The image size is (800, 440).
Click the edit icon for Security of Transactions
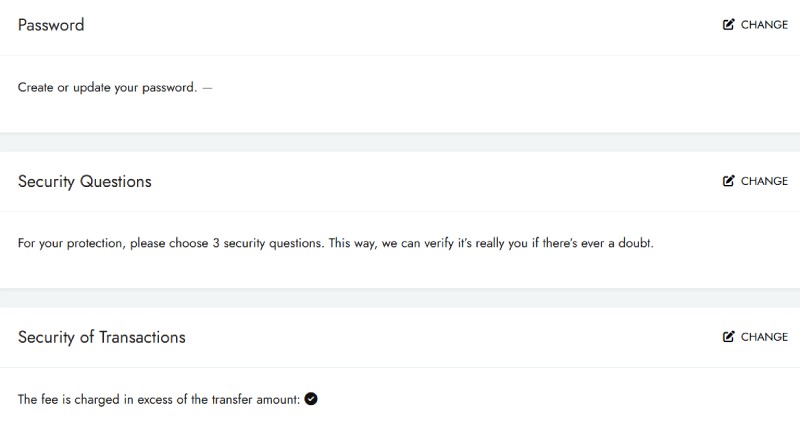coord(728,337)
